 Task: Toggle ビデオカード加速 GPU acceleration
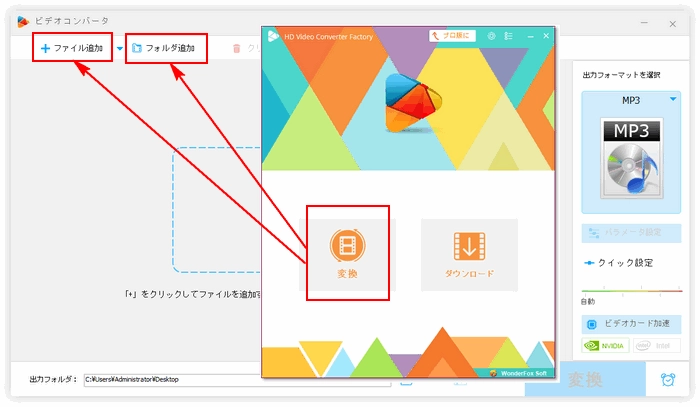tap(631, 324)
